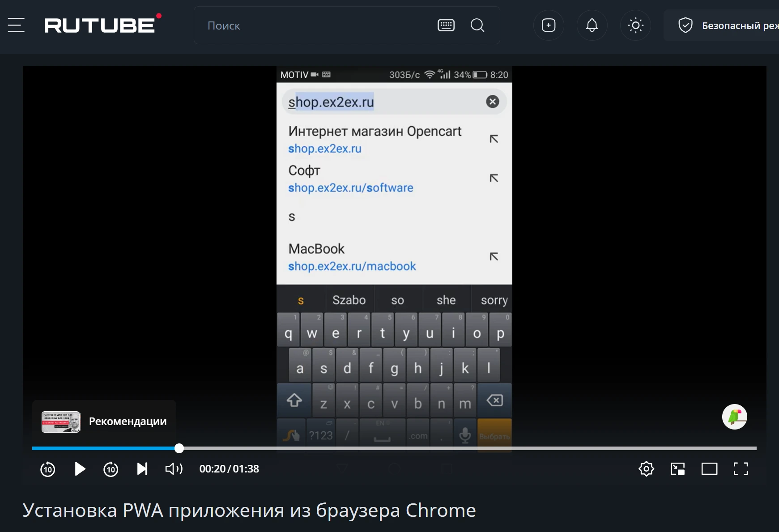This screenshot has width=779, height=532.
Task: Pause playback with the play button
Action: (80, 469)
